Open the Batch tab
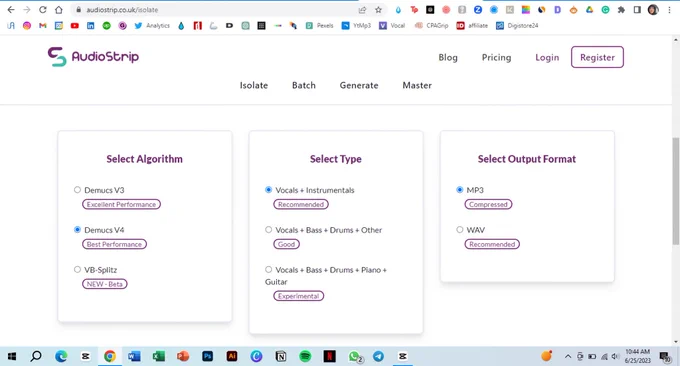The image size is (680, 366). coord(304,85)
